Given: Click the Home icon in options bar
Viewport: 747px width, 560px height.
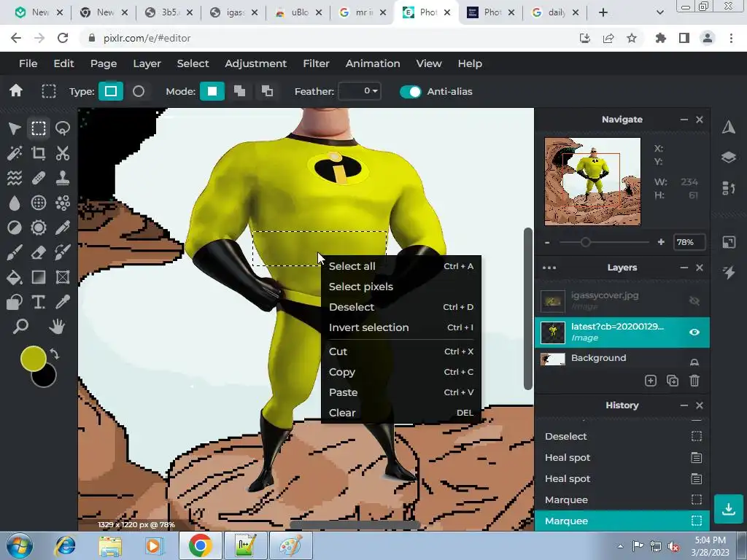Looking at the screenshot, I should (x=16, y=90).
